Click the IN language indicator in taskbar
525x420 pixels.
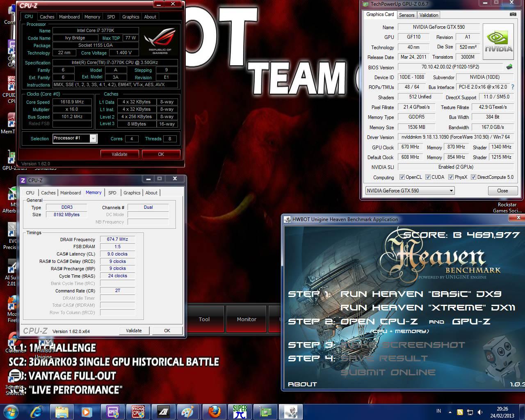(438, 411)
